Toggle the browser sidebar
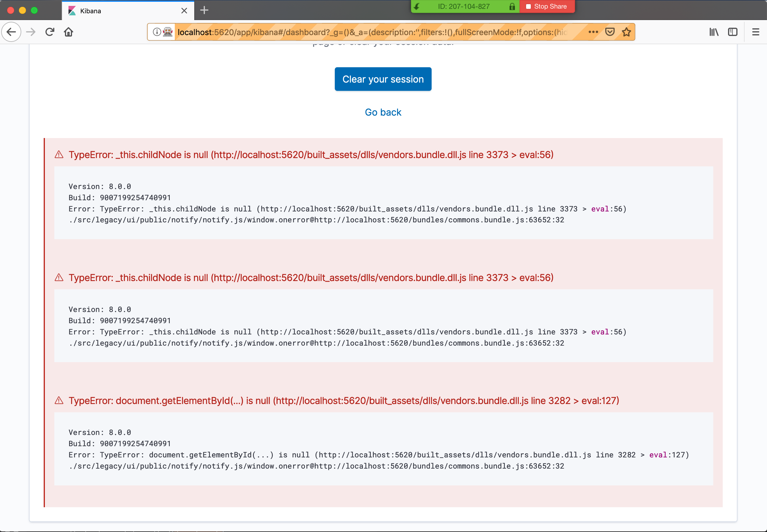 click(x=733, y=32)
